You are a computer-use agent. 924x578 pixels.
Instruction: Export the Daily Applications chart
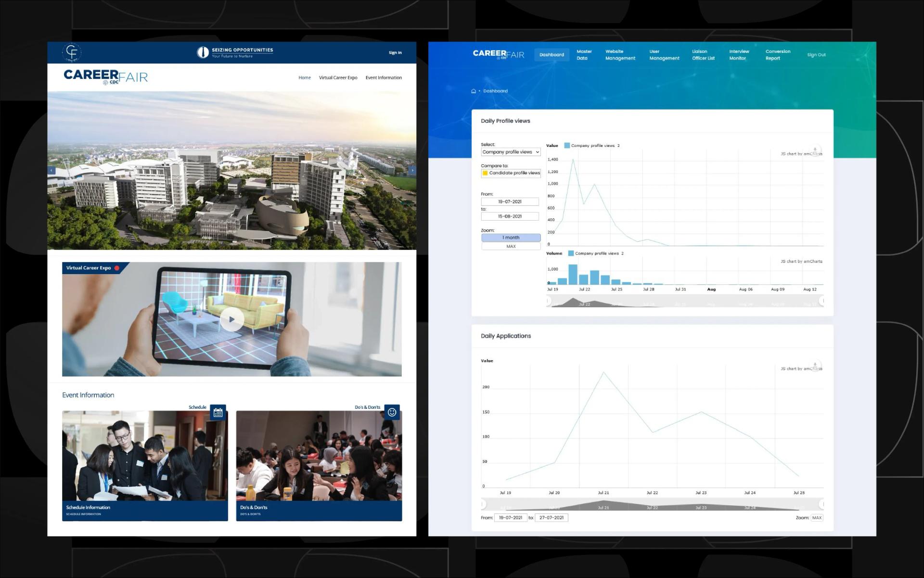[815, 365]
